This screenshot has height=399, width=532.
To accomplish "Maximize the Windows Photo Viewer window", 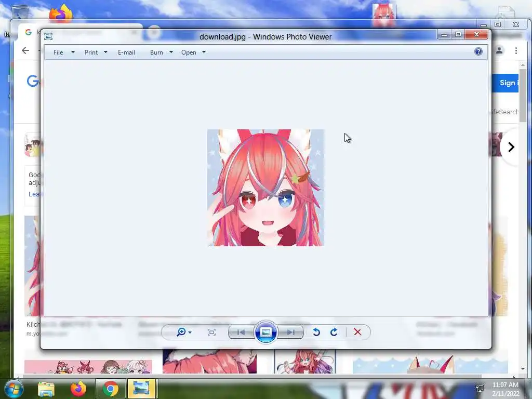I will (x=458, y=35).
